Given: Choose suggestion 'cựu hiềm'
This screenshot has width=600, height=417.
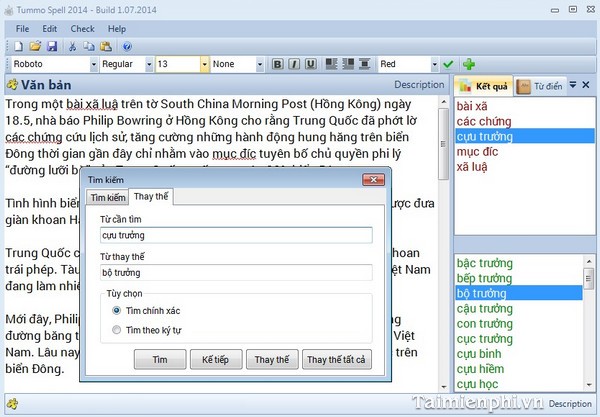Looking at the screenshot, I should [519, 369].
